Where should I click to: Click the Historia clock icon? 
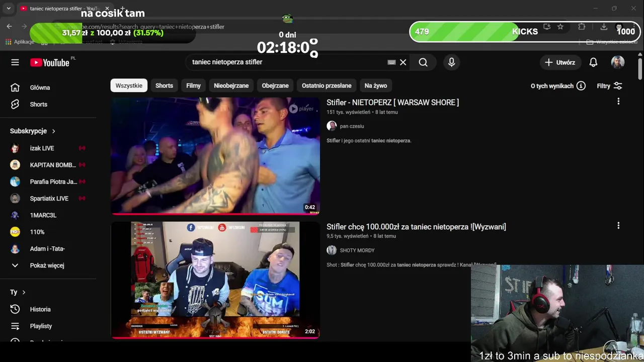[x=15, y=309]
